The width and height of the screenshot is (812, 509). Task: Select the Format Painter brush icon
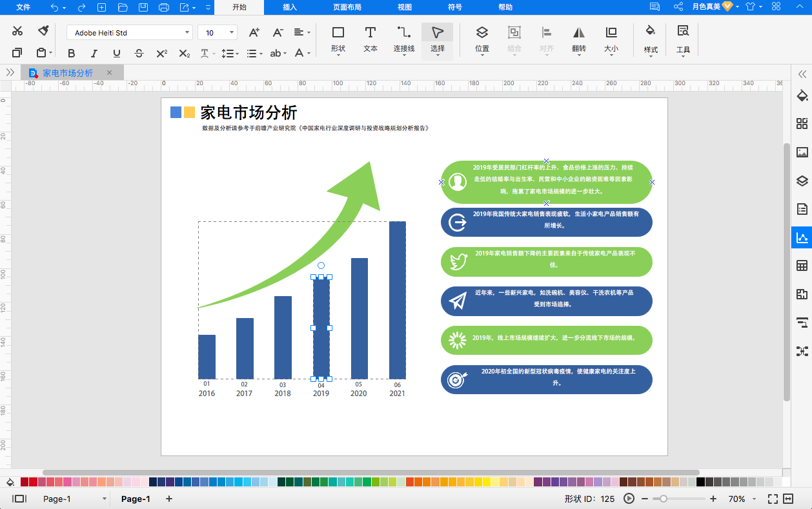pyautogui.click(x=43, y=31)
